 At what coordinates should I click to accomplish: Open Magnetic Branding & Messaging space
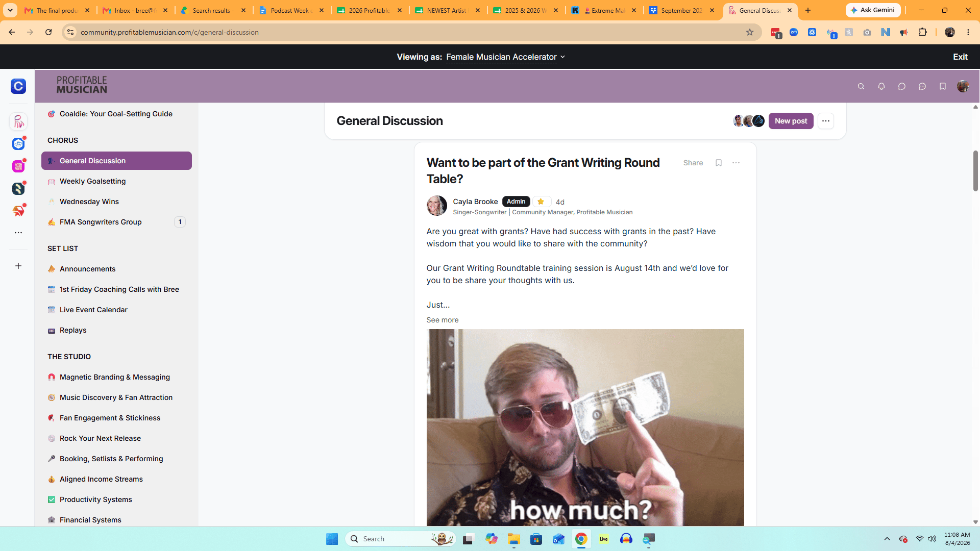pyautogui.click(x=116, y=377)
